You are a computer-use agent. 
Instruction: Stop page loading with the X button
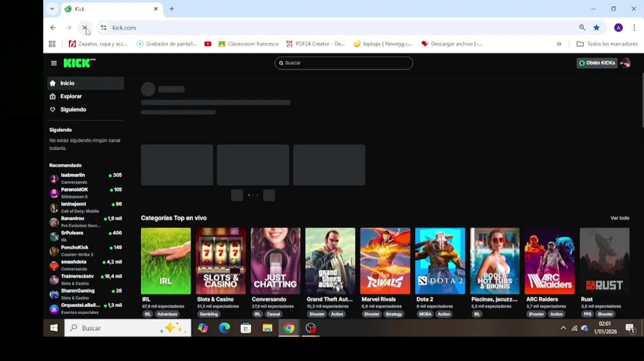[x=84, y=28]
